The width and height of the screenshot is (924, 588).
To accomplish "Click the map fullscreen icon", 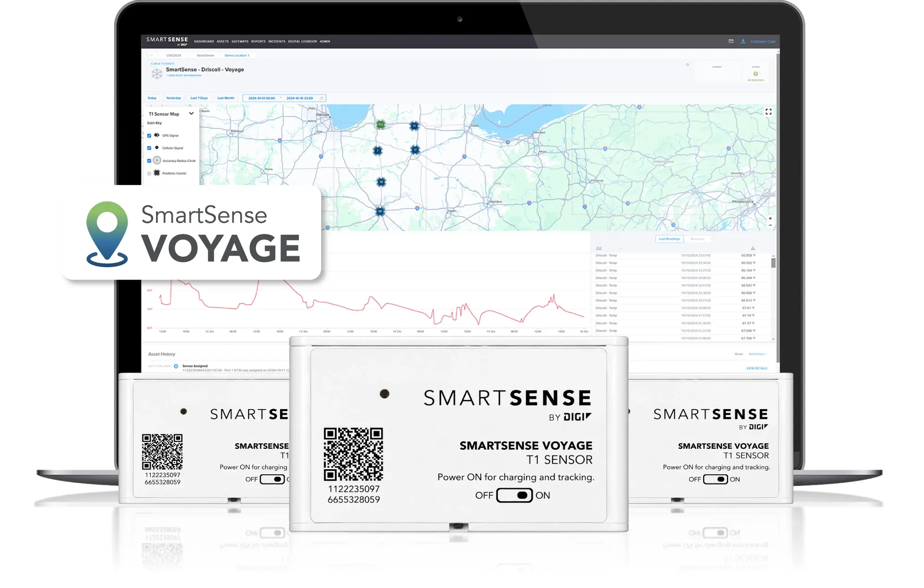I will click(x=768, y=112).
